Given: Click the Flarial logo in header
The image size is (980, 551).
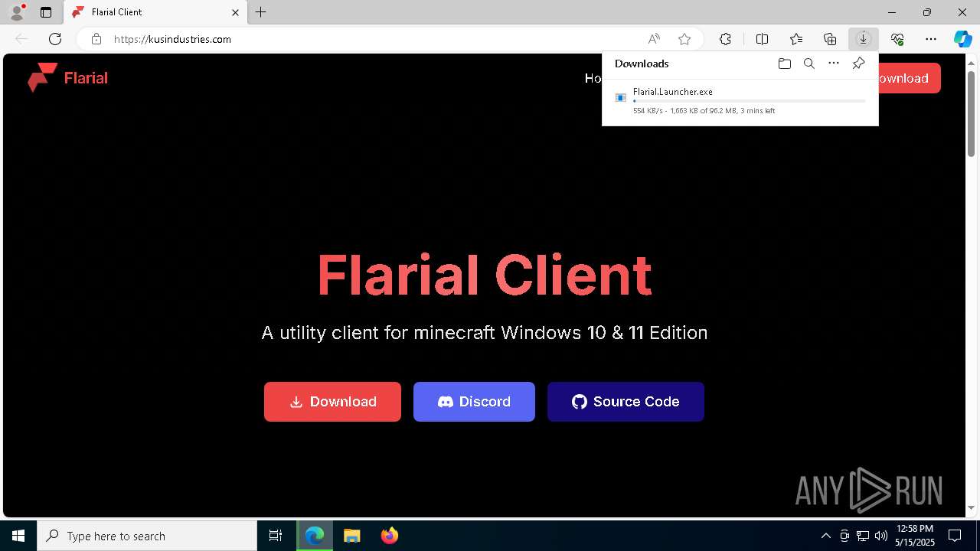Looking at the screenshot, I should point(67,77).
